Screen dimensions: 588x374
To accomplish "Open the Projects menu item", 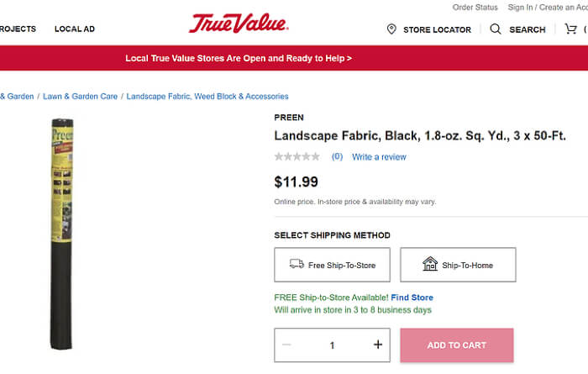I will [17, 29].
